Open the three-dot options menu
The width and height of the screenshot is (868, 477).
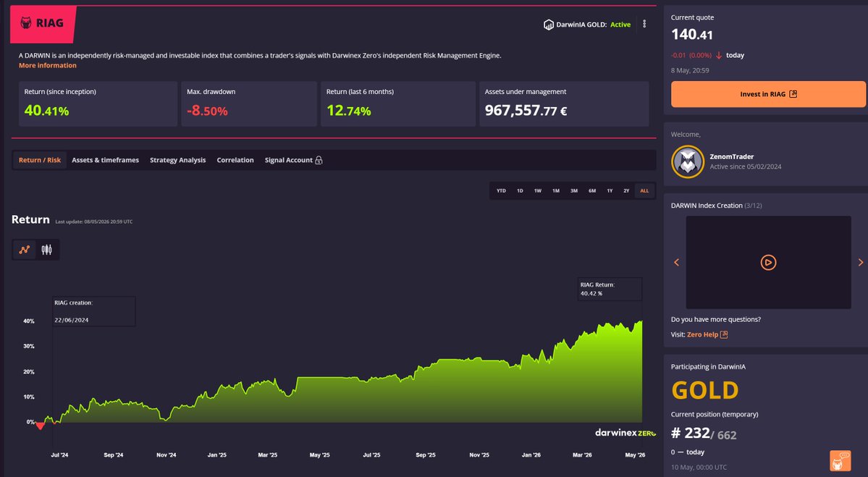[644, 24]
